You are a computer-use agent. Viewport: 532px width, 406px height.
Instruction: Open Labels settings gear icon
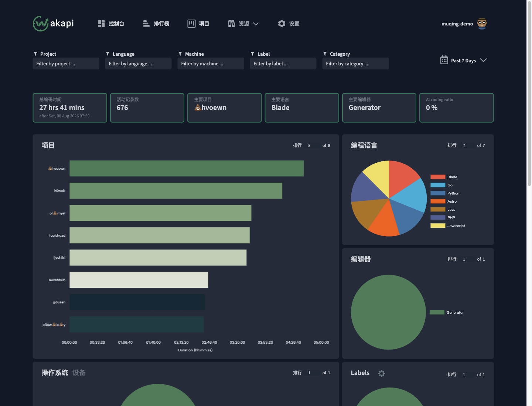tap(382, 374)
